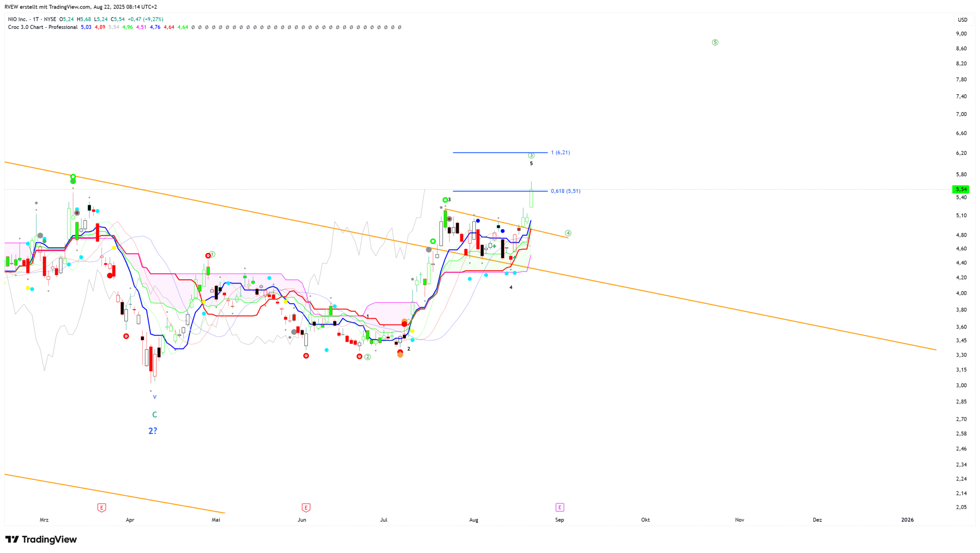Select the green circled 5 wave label

[x=715, y=42]
